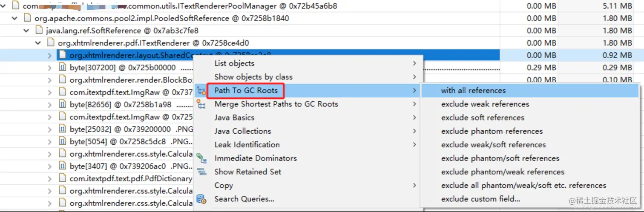Collapse the java.lang.ref.SoftReference node
Screen dimensions: 644x212
[27, 31]
